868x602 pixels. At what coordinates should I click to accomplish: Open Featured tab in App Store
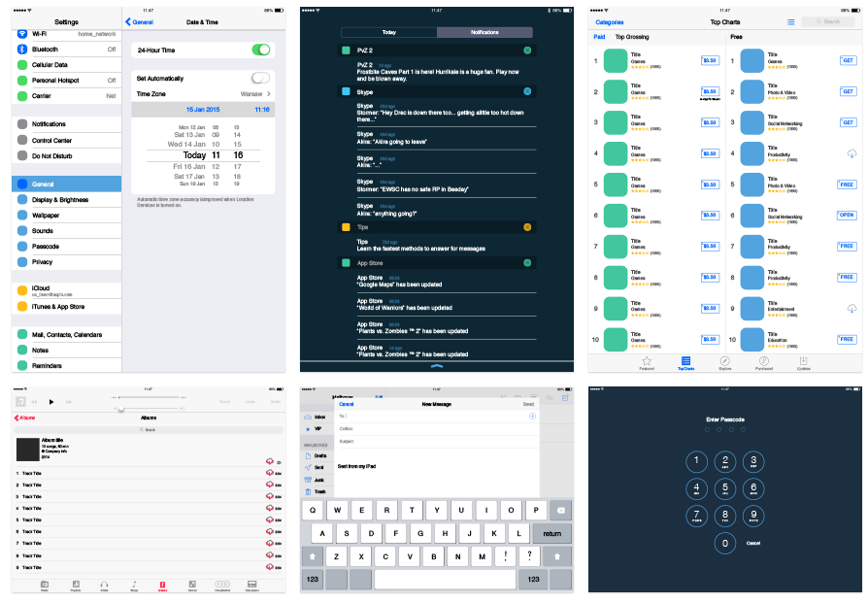(x=647, y=363)
